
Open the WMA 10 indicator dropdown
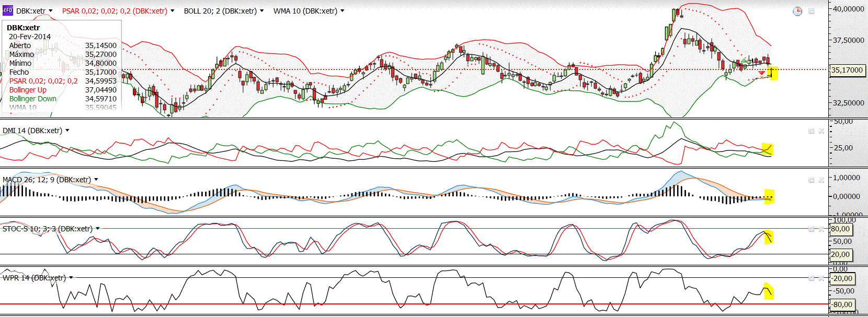coord(342,11)
